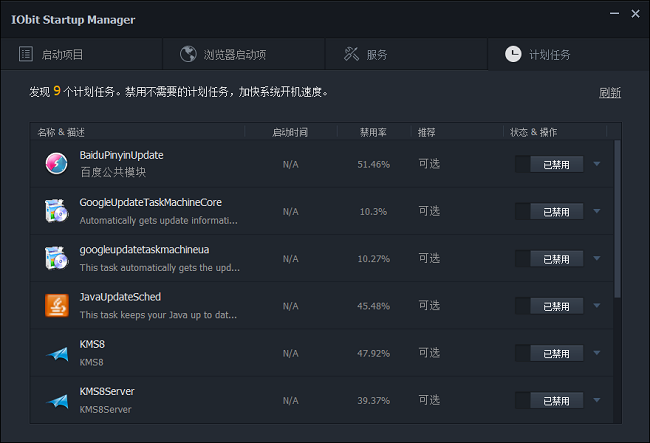Click the task list vertical scrollbar

tap(617, 219)
